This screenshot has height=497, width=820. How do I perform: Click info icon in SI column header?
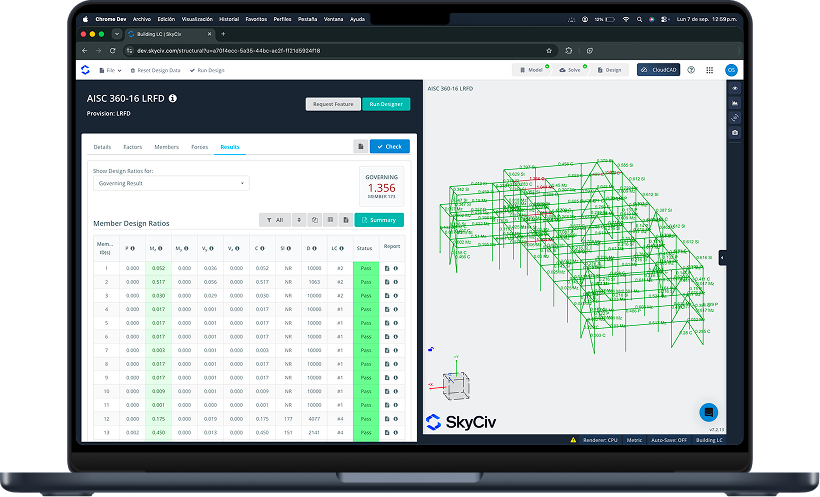pos(289,248)
